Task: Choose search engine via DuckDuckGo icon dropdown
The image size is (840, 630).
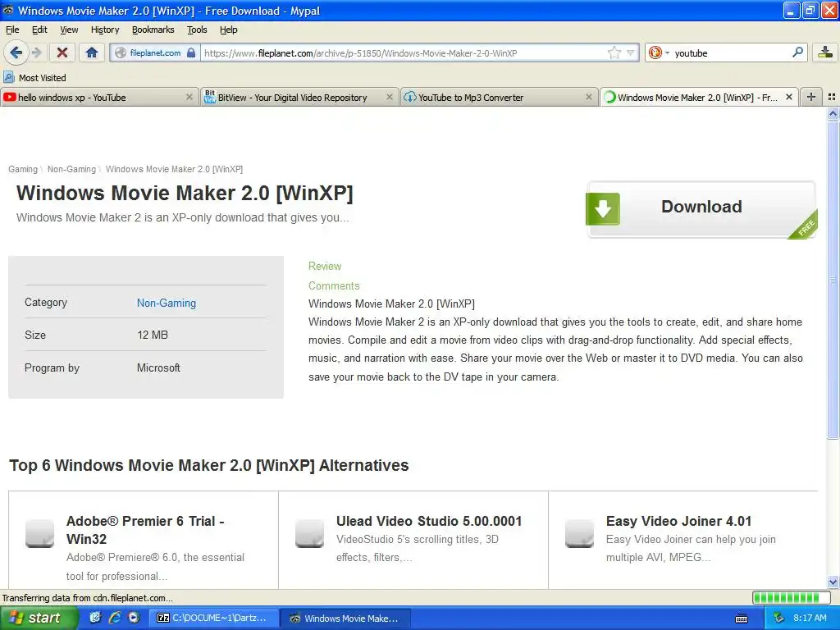Action: [659, 52]
